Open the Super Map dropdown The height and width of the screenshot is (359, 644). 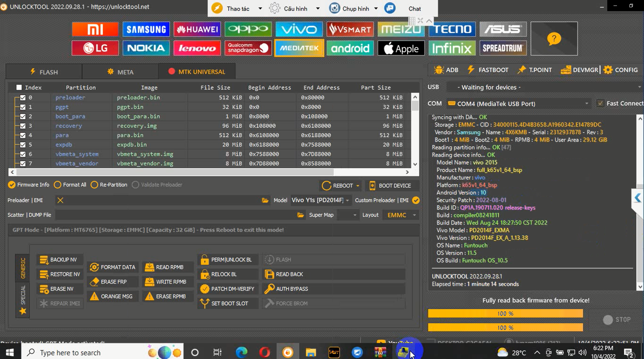point(355,215)
